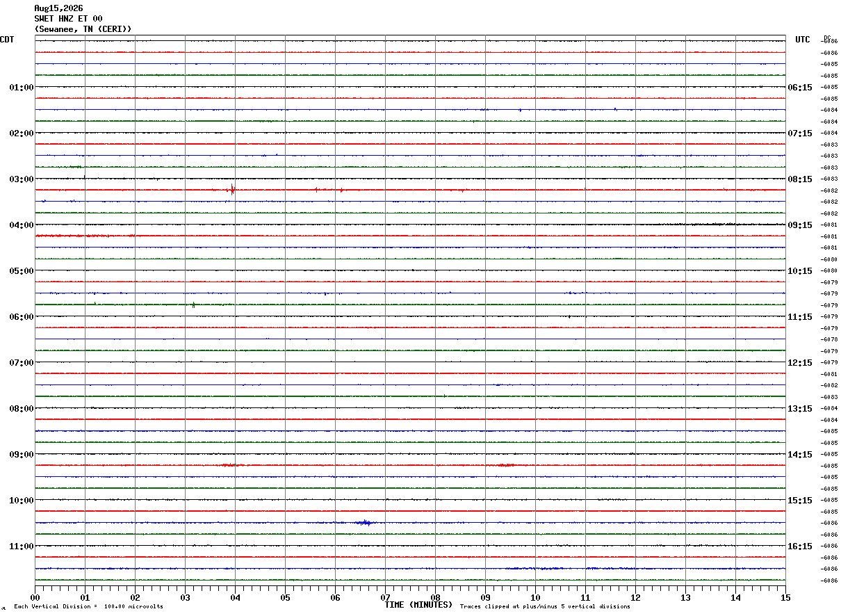
Task: Click the red seismic spike on the 03:15 trace
Action: 232,189
